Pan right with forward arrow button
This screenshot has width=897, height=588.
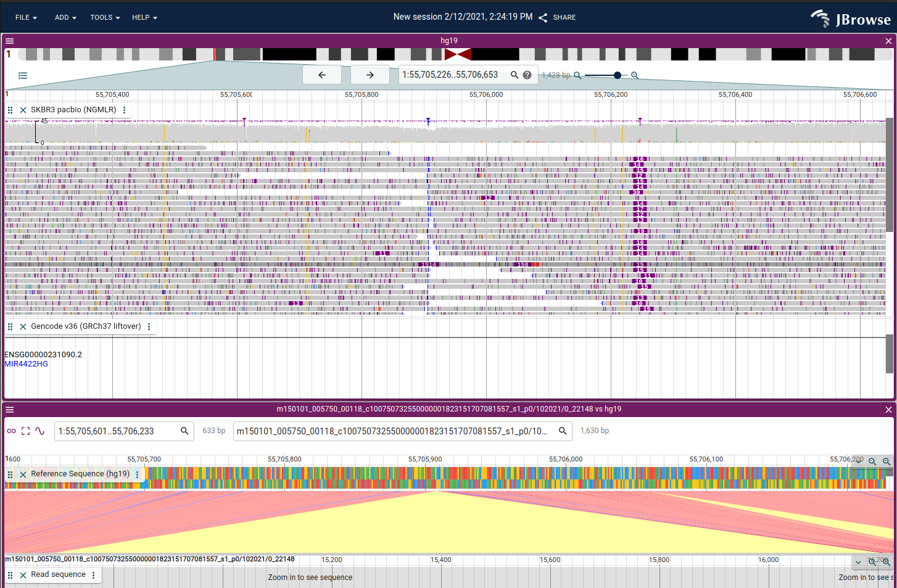(x=370, y=75)
